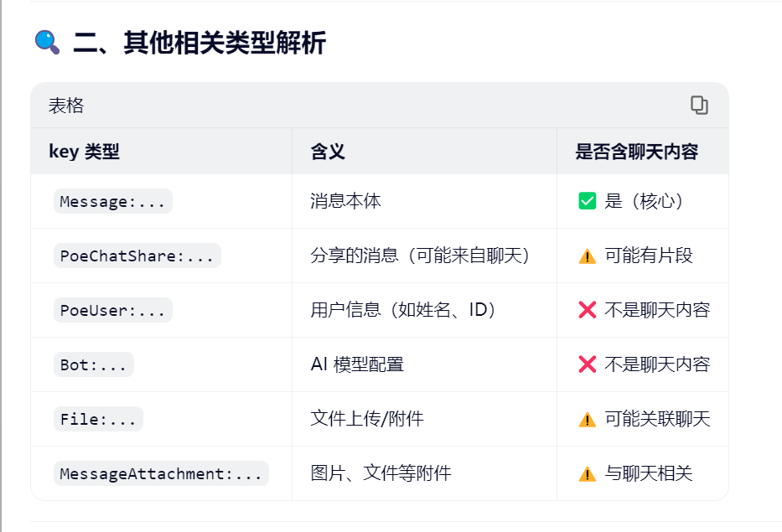Click the red X icon in PoeUser row
The width and height of the screenshot is (782, 532).
(587, 310)
